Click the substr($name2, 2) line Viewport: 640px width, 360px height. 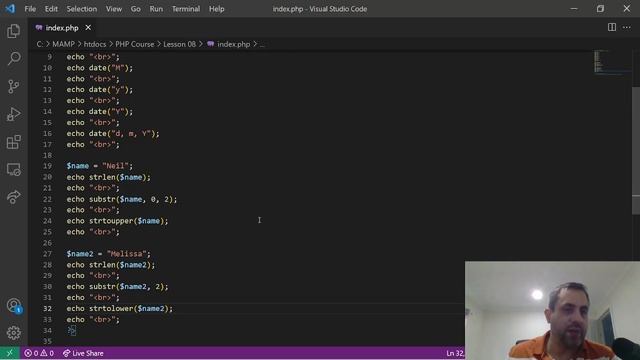[118, 287]
